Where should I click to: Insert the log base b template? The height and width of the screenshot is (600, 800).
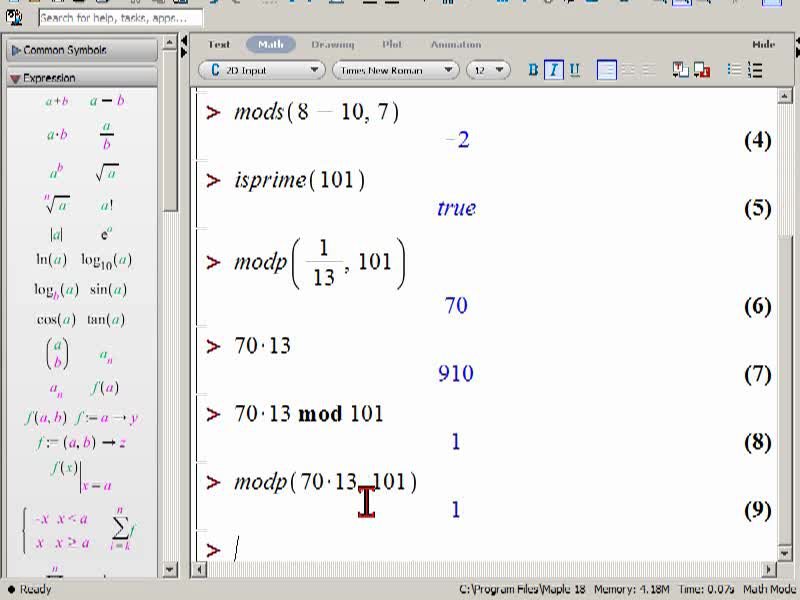coord(56,290)
